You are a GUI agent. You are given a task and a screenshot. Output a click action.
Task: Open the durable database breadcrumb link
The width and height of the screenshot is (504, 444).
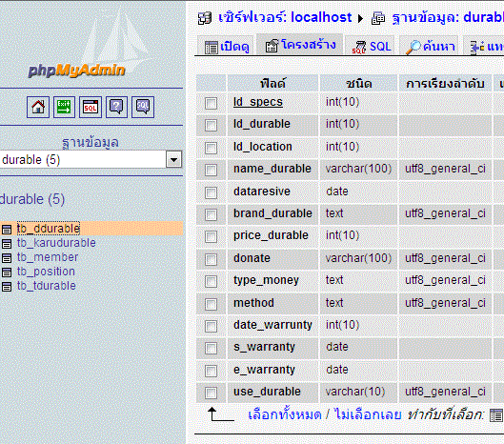448,17
